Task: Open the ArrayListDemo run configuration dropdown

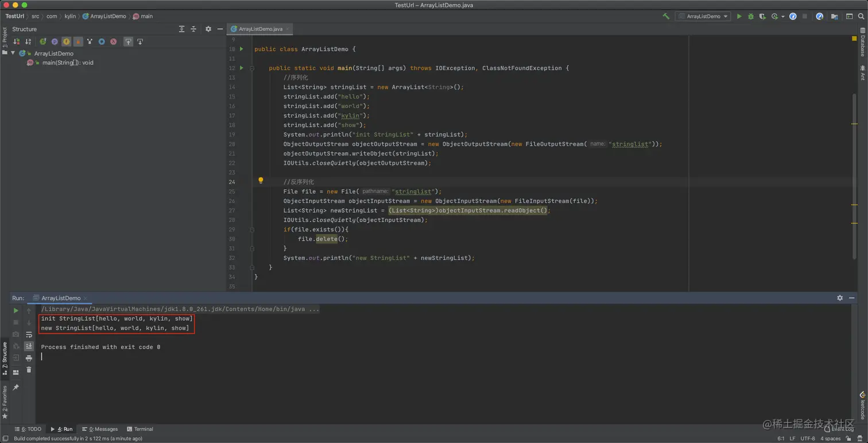Action: pyautogui.click(x=703, y=17)
